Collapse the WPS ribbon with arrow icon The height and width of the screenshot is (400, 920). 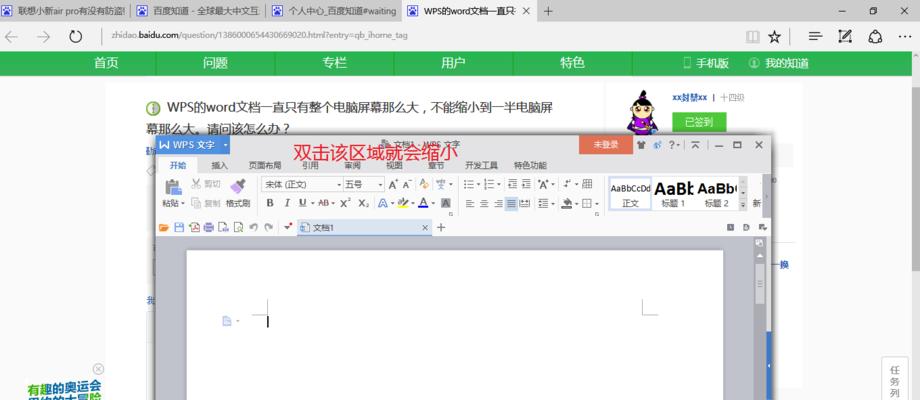[x=695, y=145]
